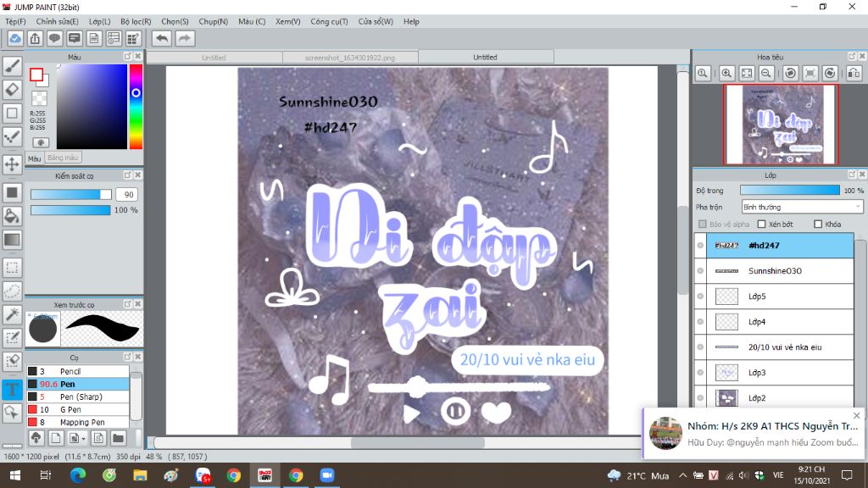Select the Gradient tool
This screenshot has width=868, height=488.
[12, 240]
